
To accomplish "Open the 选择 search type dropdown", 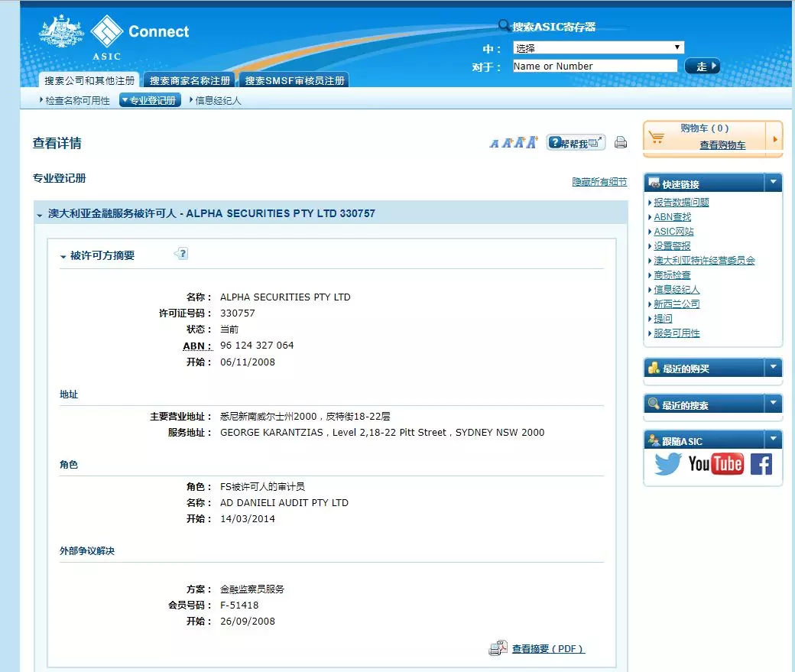I will coord(598,47).
